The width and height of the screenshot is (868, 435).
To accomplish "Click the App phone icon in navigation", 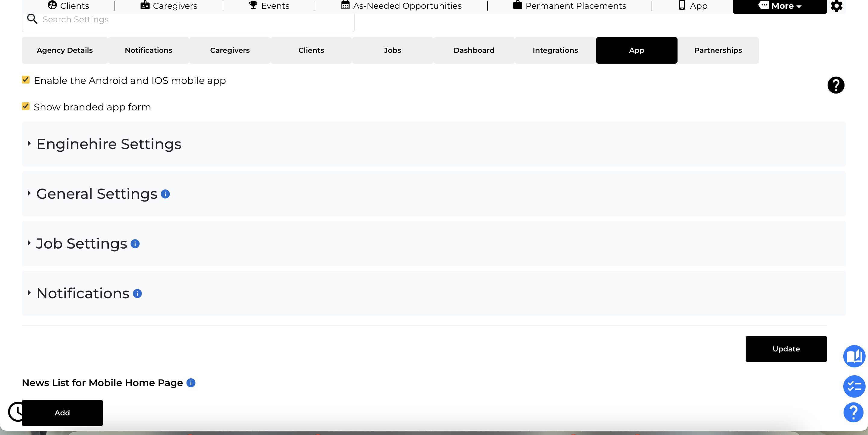I will (x=682, y=5).
